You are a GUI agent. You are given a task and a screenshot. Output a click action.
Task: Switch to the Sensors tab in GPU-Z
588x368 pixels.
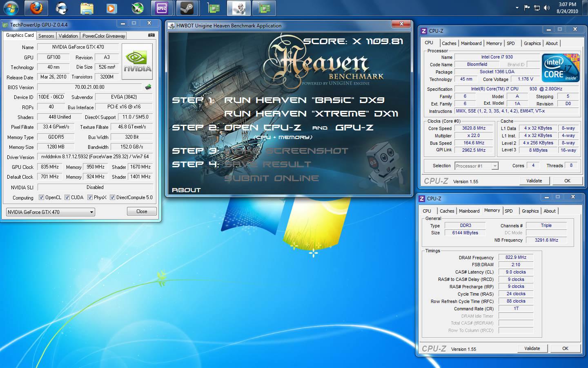coord(46,36)
